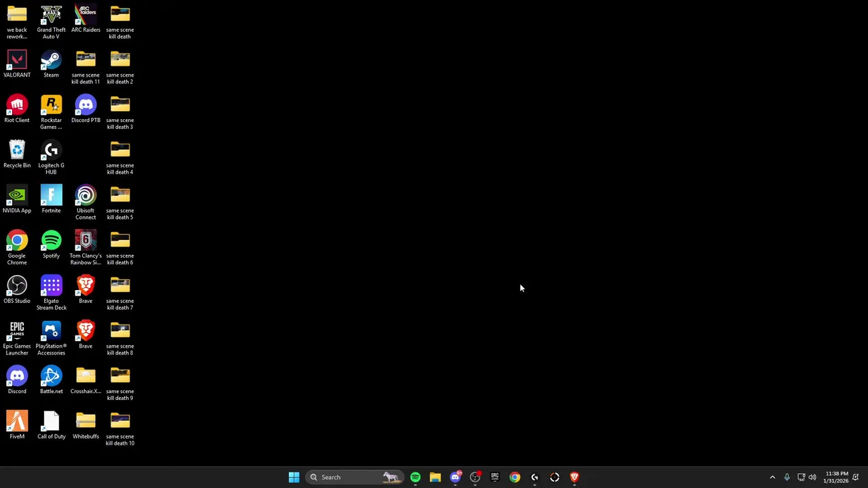
Task: Select the 'same scene kill death 9' folder
Action: 120,384
